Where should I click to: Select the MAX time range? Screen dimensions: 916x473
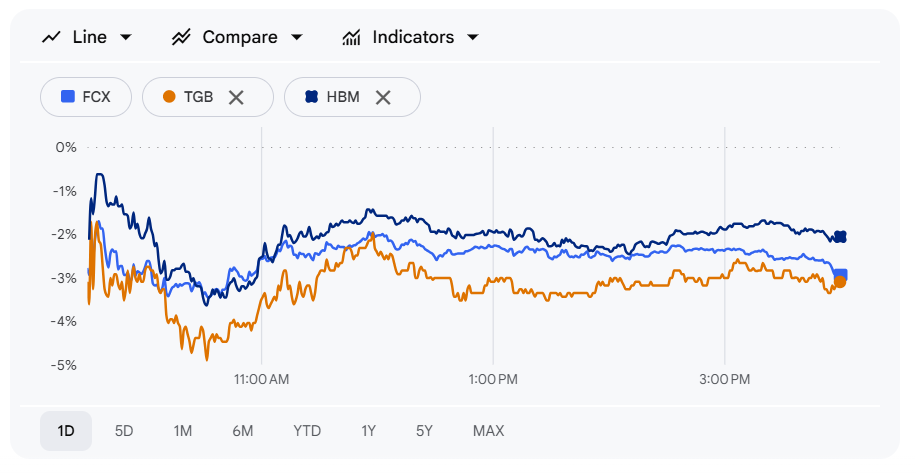[x=489, y=431]
